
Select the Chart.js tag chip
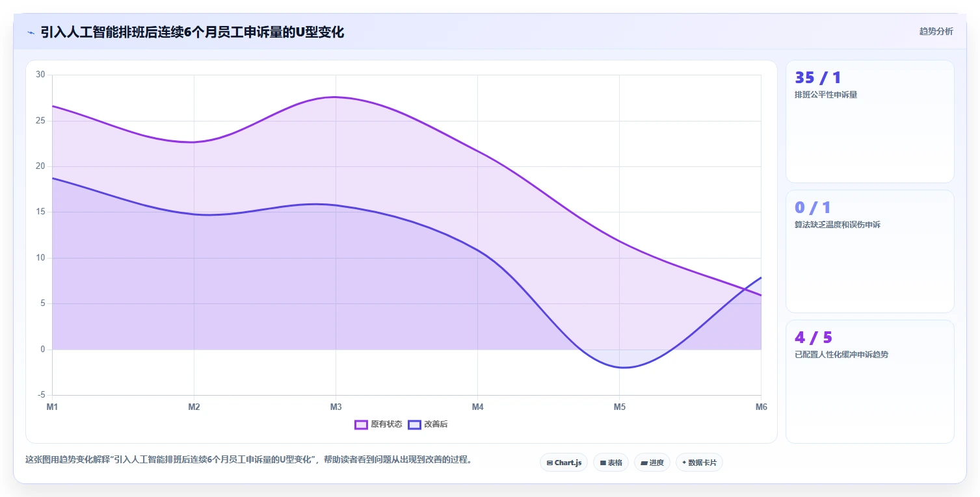[x=564, y=463]
